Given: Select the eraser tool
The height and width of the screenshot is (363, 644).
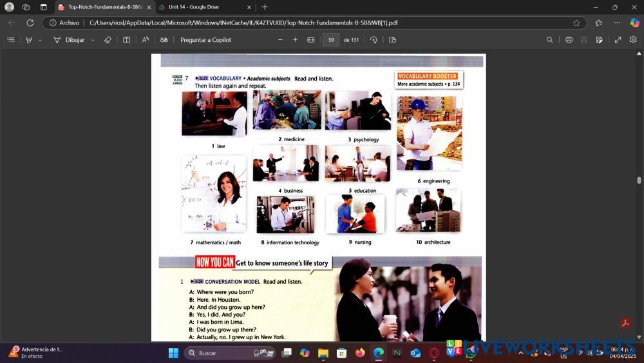Looking at the screenshot, I should (108, 40).
